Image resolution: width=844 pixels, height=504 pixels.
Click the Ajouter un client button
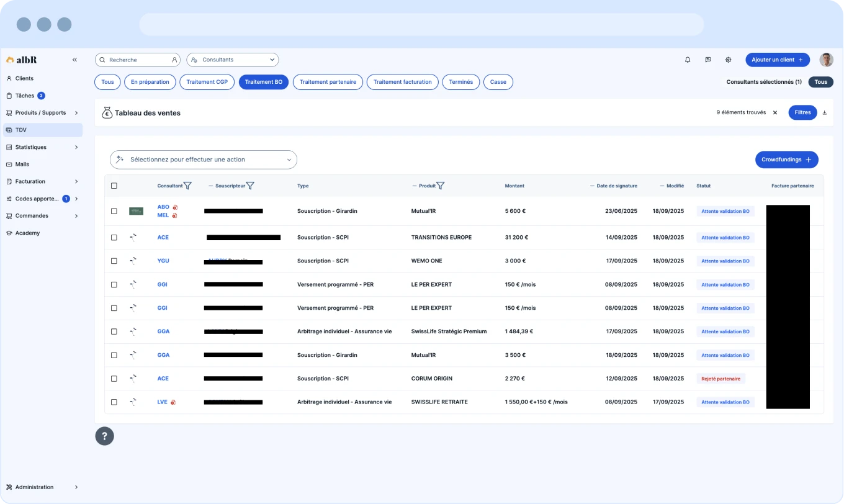click(777, 60)
